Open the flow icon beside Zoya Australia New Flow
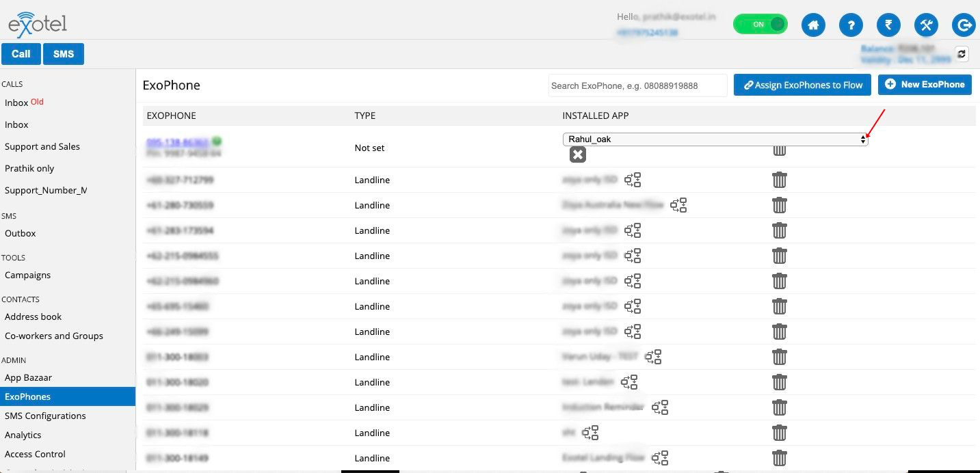The image size is (980, 473). [678, 205]
